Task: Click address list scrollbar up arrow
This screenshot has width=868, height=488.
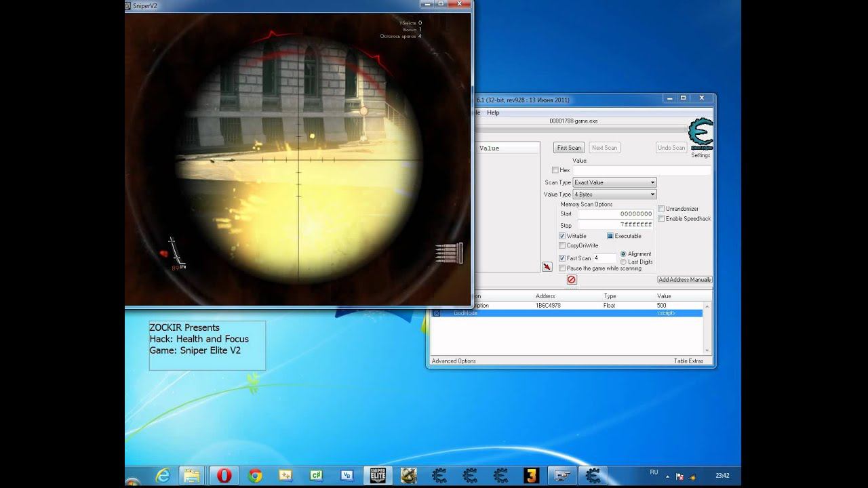Action: click(x=707, y=306)
